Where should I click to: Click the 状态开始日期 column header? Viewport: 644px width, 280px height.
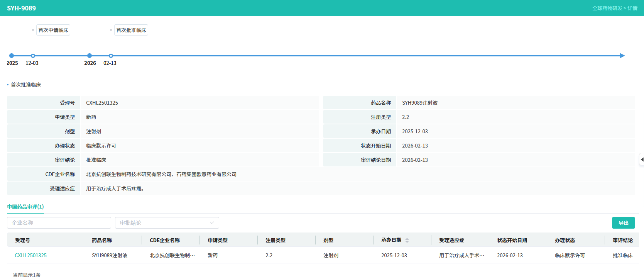pos(512,240)
